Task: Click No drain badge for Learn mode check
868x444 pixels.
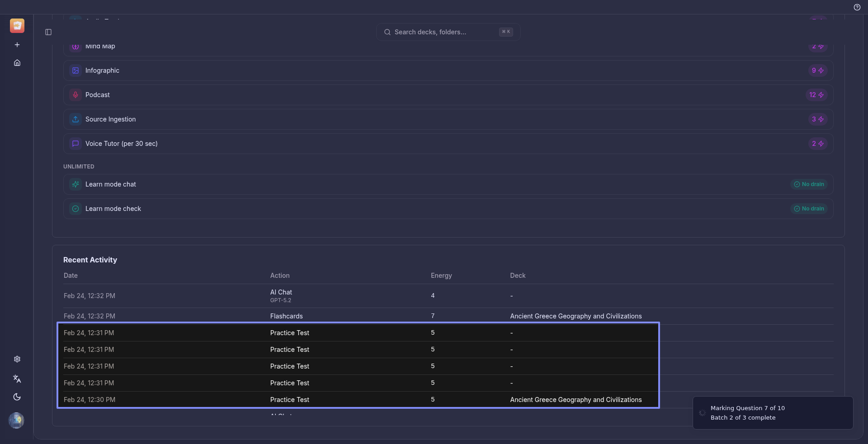Action: coord(809,209)
